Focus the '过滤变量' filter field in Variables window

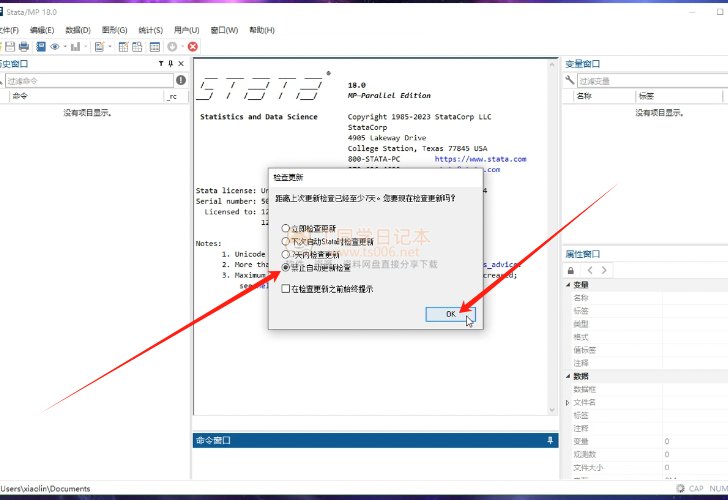[x=652, y=81]
